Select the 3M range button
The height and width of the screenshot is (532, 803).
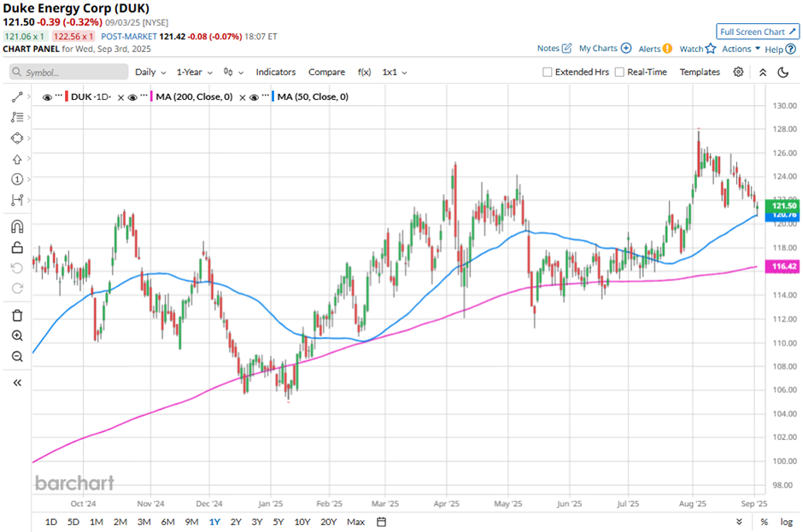click(144, 522)
